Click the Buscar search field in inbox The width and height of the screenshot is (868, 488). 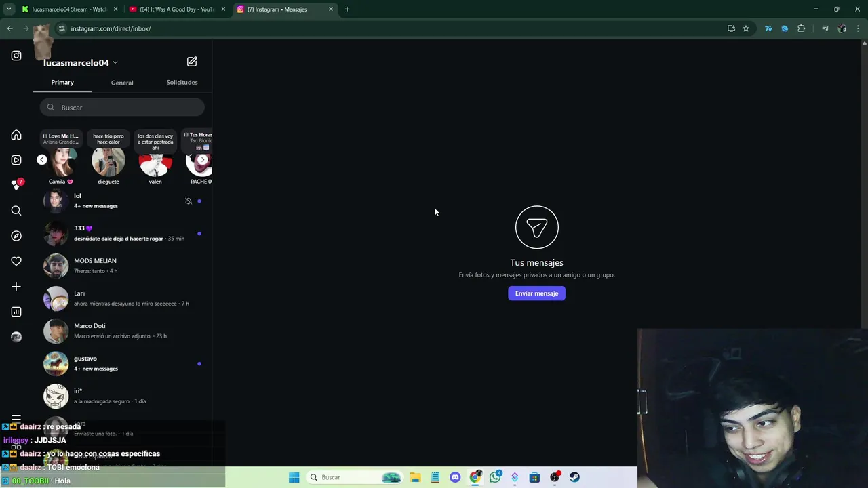tap(122, 107)
